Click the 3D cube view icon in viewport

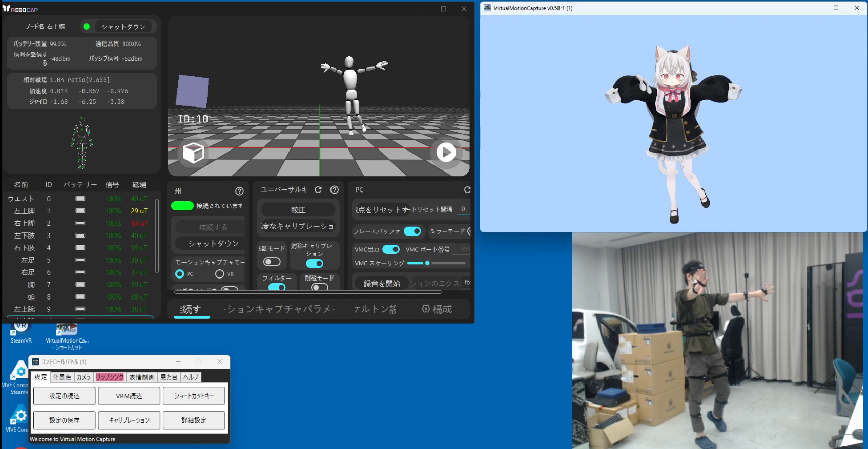[x=194, y=153]
